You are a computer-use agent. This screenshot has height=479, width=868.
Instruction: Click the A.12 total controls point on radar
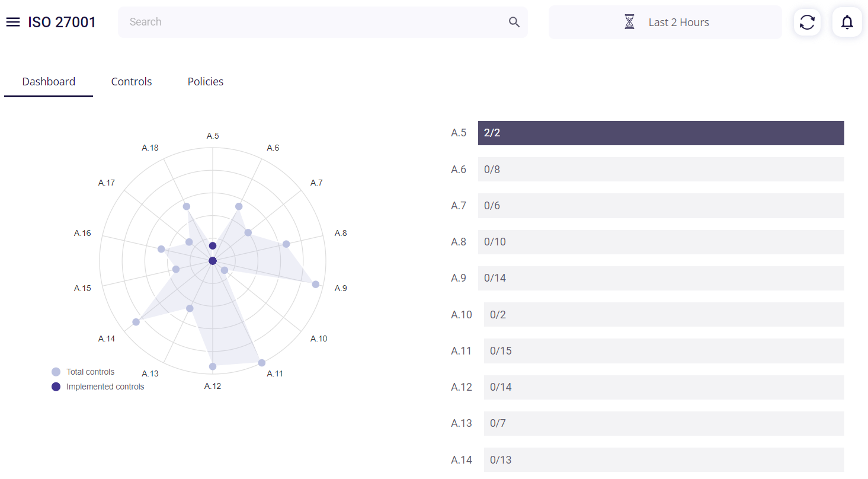click(x=213, y=366)
